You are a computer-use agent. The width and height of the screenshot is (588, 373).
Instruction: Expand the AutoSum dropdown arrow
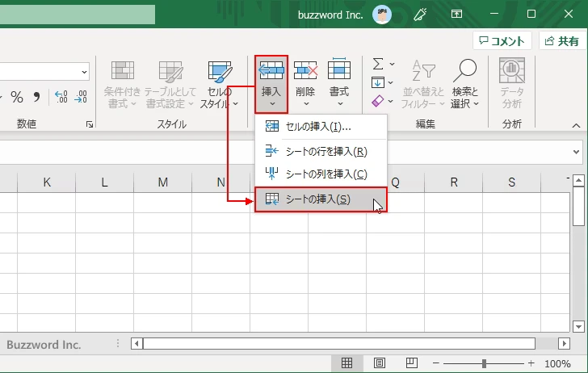click(392, 64)
